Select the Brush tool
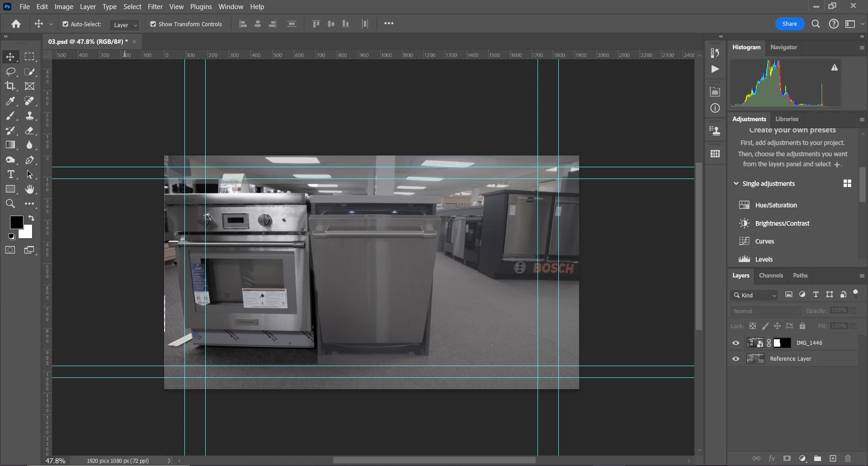 coord(10,116)
